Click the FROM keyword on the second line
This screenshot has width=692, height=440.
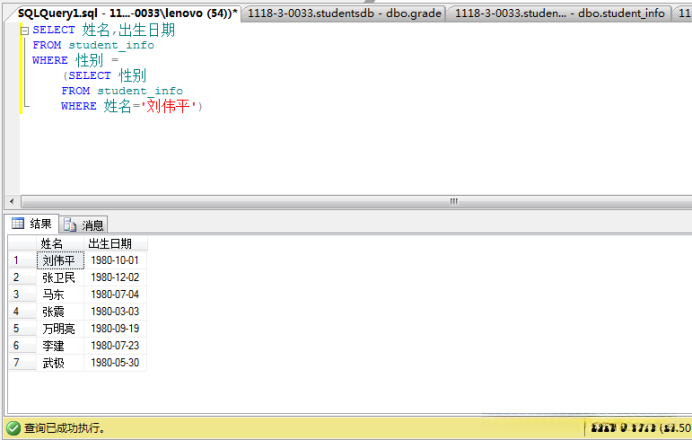tap(47, 45)
